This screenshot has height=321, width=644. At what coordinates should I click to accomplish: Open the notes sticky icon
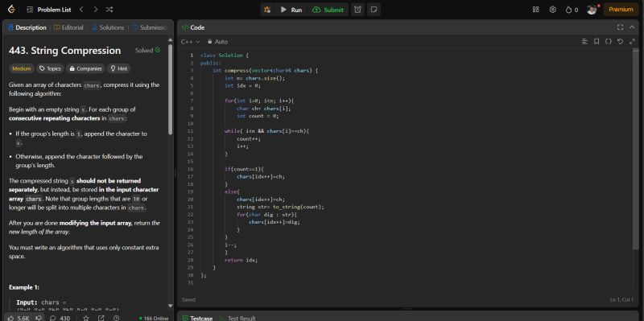point(374,10)
